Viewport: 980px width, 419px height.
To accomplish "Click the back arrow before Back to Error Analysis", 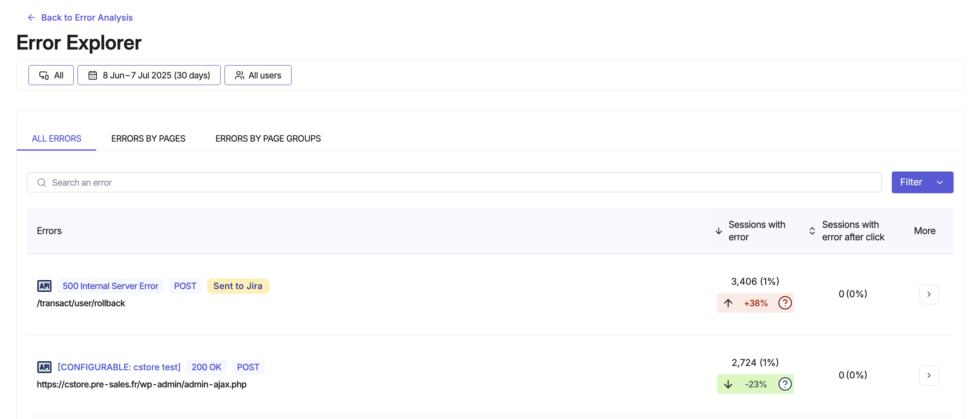I will point(31,17).
